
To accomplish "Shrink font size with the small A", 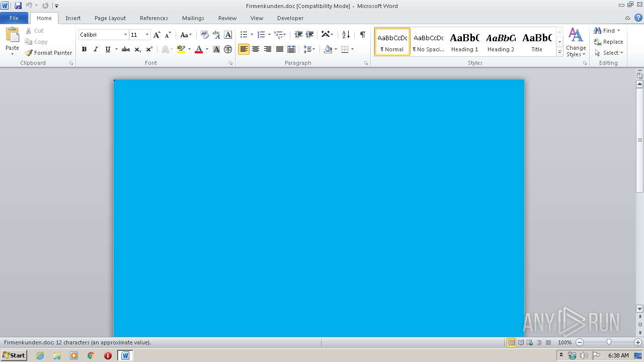I will tap(168, 35).
